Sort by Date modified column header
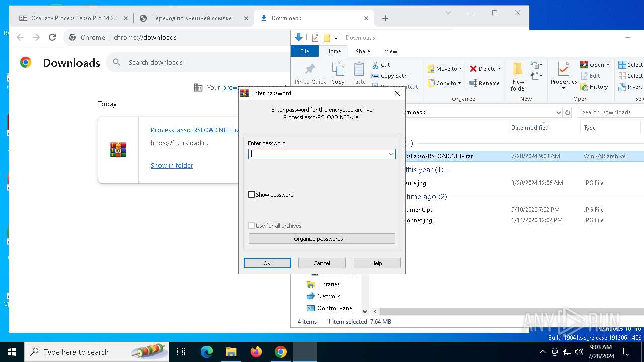This screenshot has width=644, height=362. click(x=530, y=128)
